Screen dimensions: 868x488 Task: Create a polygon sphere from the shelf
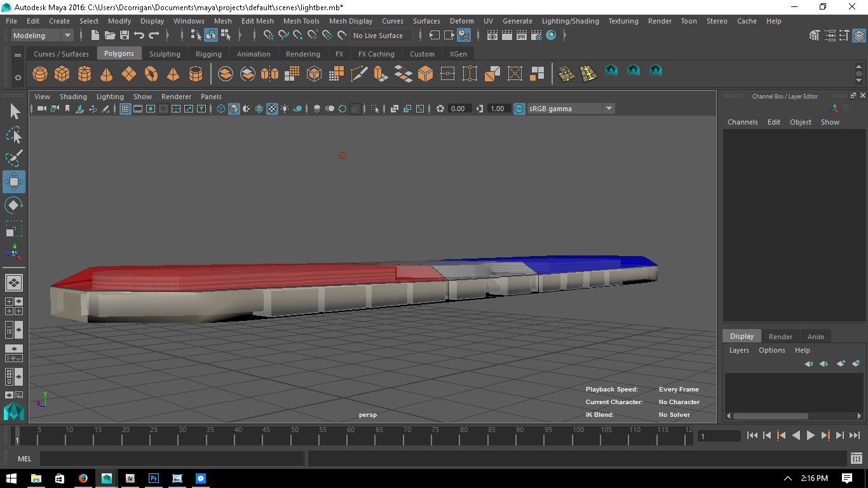click(40, 74)
